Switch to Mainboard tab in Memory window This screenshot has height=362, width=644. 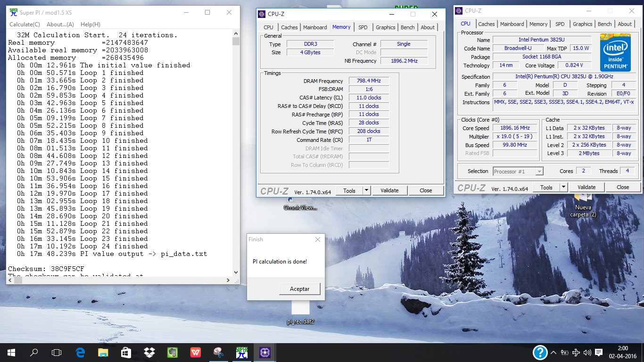pyautogui.click(x=315, y=27)
